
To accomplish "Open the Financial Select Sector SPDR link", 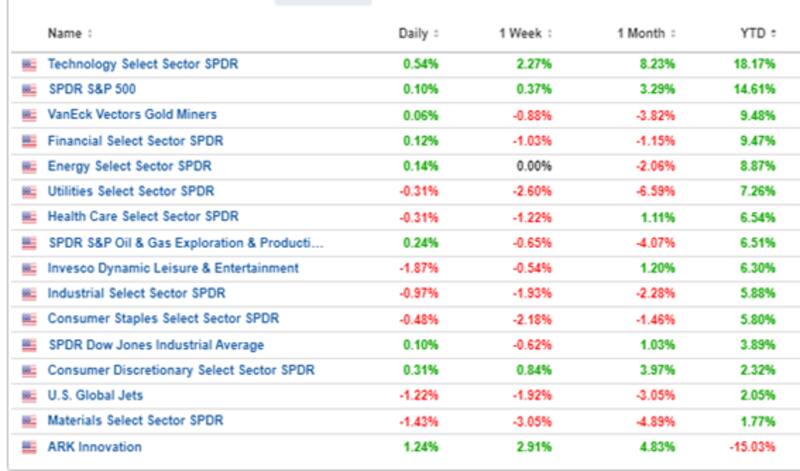I will 135,140.
